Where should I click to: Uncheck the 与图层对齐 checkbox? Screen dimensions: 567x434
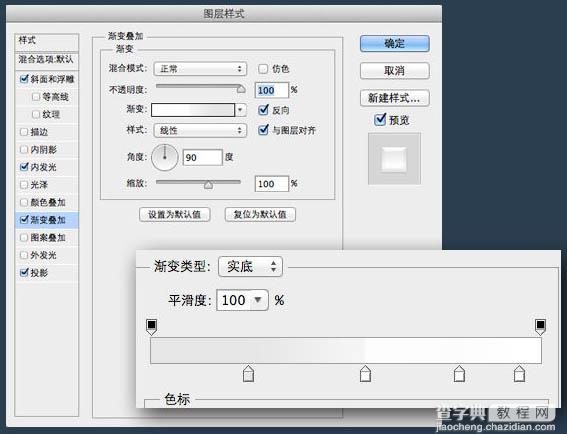point(263,130)
